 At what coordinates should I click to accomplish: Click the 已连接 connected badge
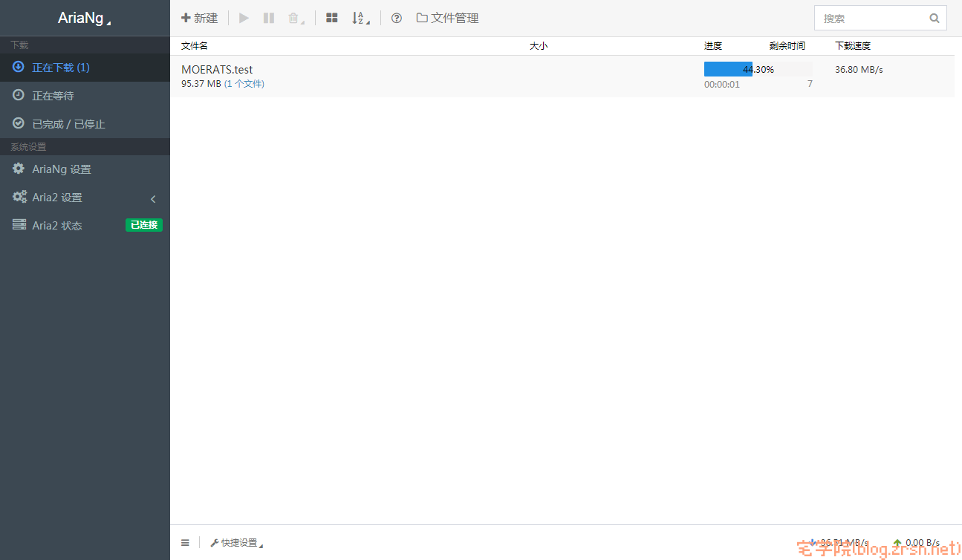[x=144, y=225]
